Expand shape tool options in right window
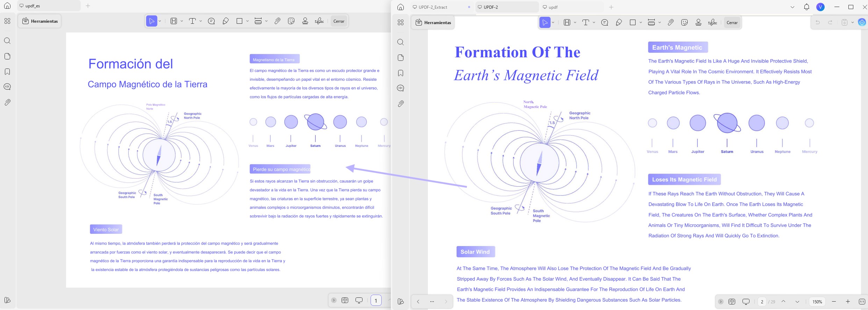 641,23
